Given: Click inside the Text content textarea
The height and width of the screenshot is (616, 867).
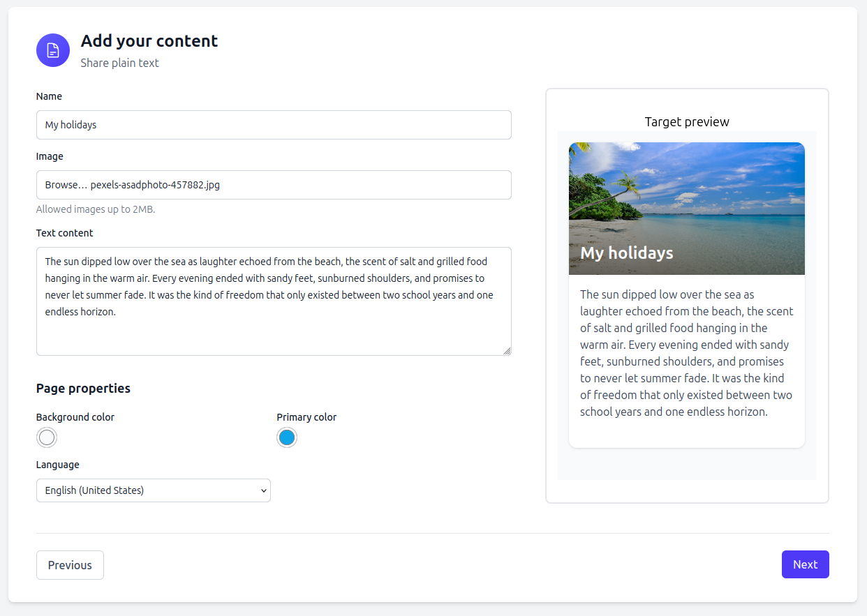Looking at the screenshot, I should point(274,300).
